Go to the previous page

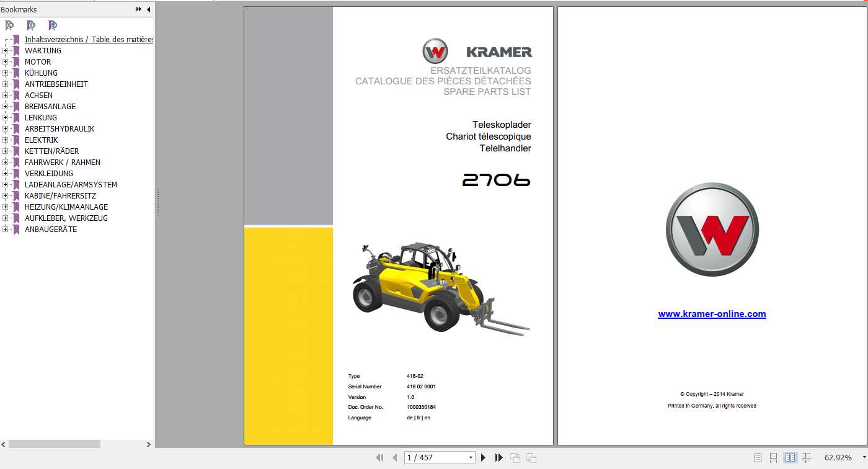coord(395,458)
